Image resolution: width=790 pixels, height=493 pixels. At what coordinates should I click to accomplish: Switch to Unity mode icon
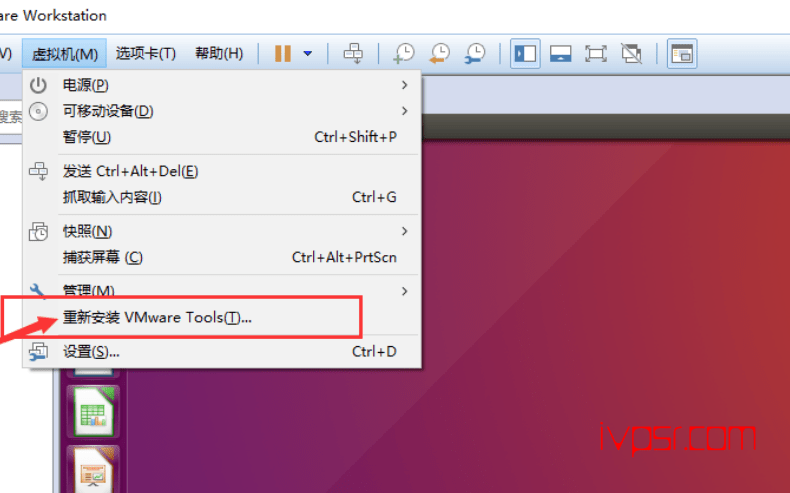[x=631, y=53]
